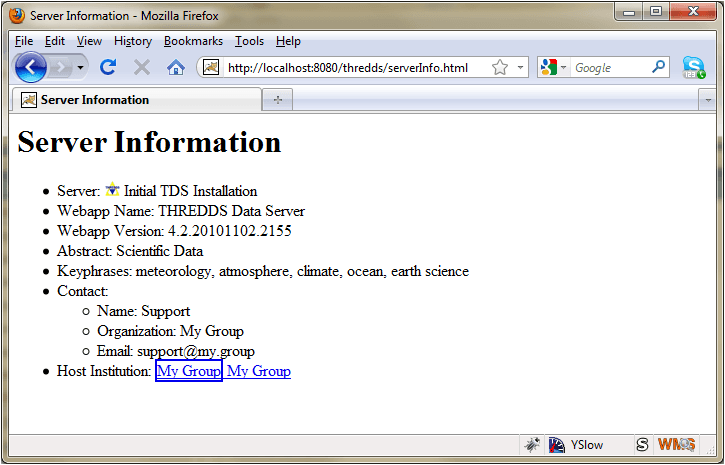Click the YSlow gauge icon in status bar

(x=557, y=445)
